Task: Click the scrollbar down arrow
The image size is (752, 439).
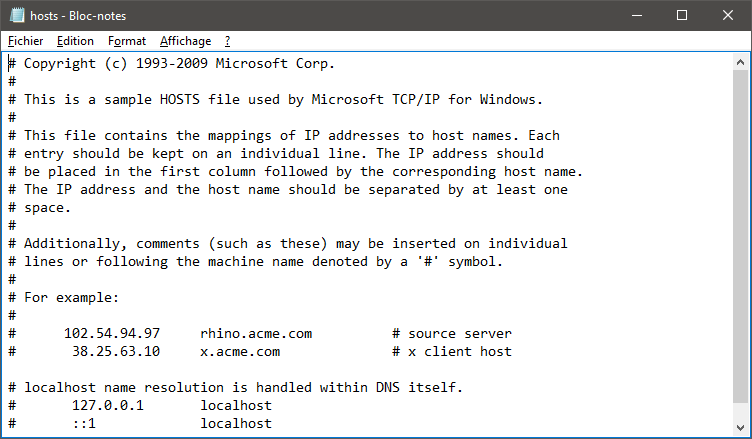Action: (x=740, y=427)
